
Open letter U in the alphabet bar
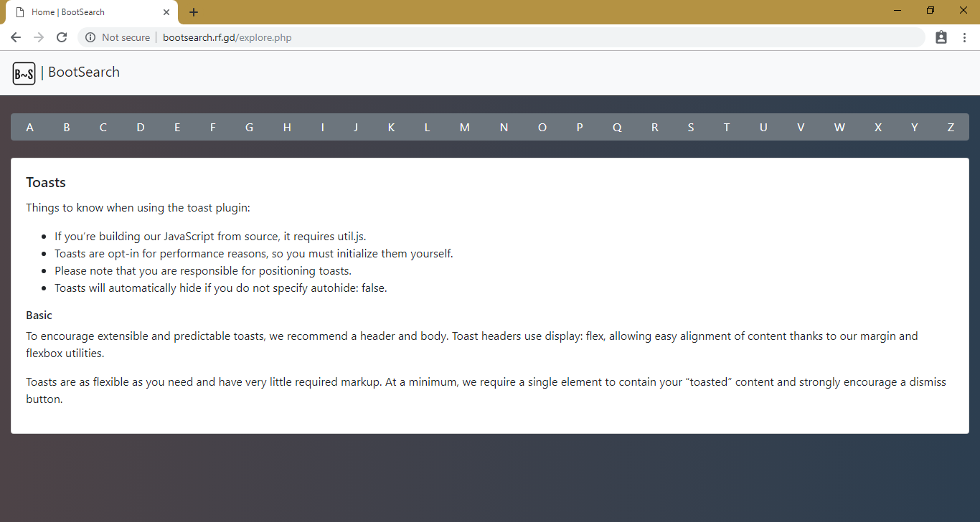tap(763, 127)
